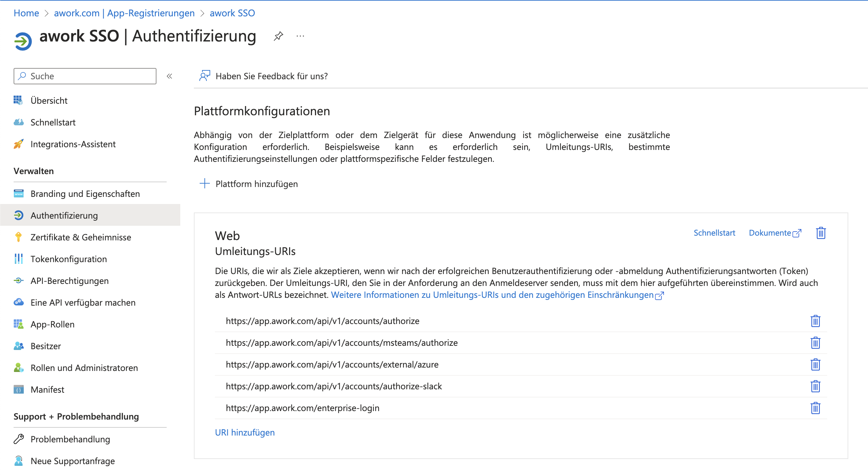Click the Suche search field
Viewport: 868px width, 476px height.
coord(85,76)
